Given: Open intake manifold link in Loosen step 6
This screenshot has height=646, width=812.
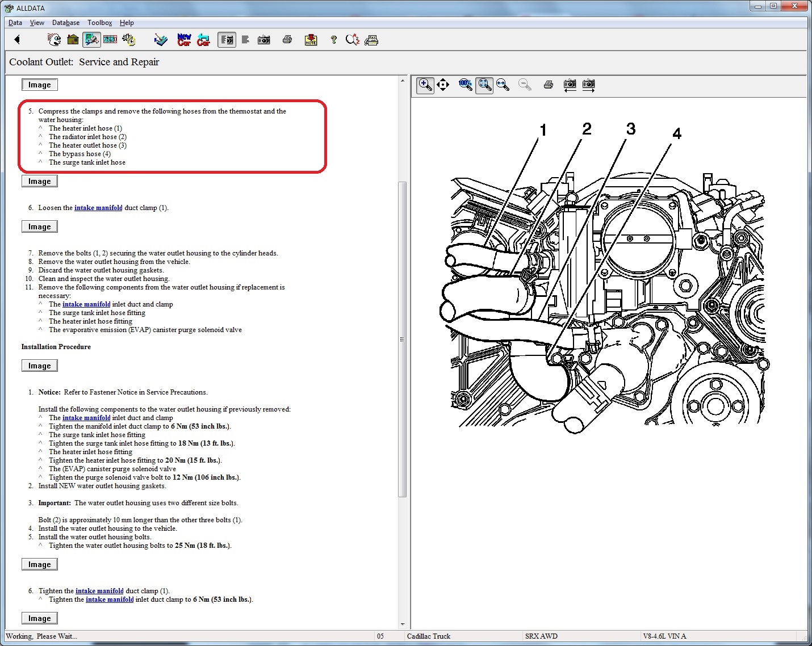Looking at the screenshot, I should tap(98, 208).
